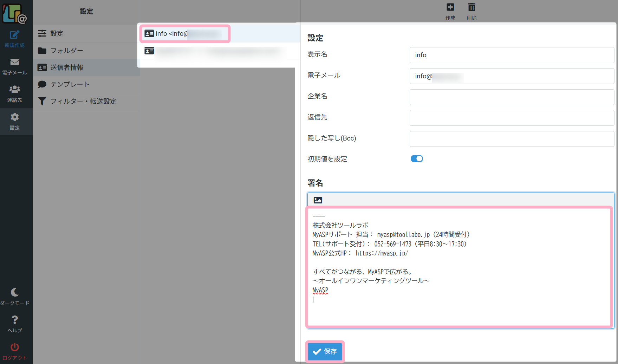Click the 保存 save button
Viewport: 618px width, 364px height.
tap(325, 351)
